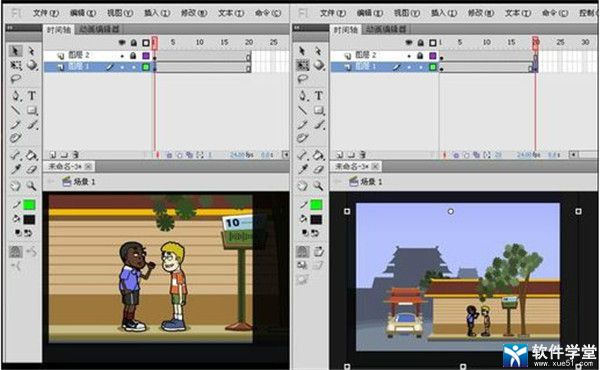Switch to the 动画编辑器 tab in the right window
The width and height of the screenshot is (600, 370).
386,29
